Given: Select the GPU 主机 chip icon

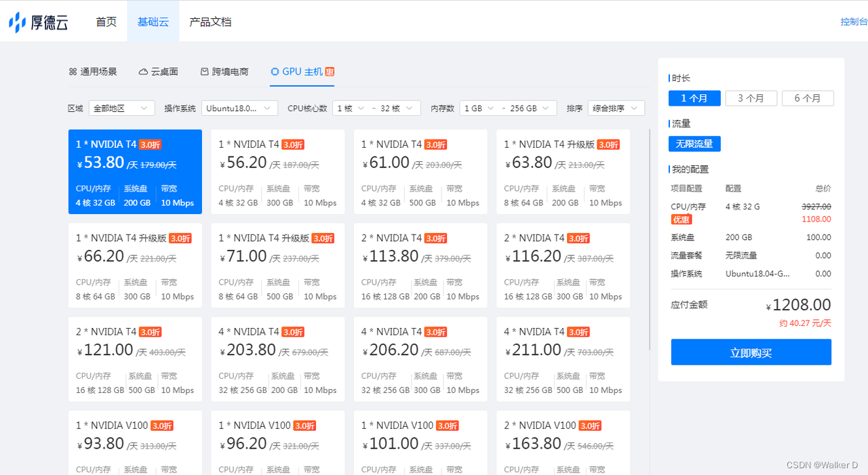Looking at the screenshot, I should (x=275, y=72).
